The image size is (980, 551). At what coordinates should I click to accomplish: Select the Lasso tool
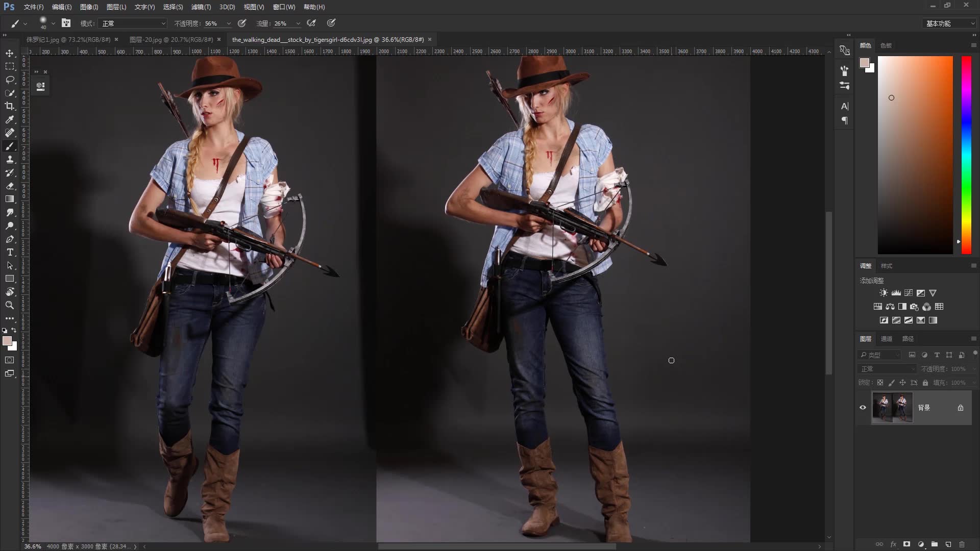pos(10,80)
